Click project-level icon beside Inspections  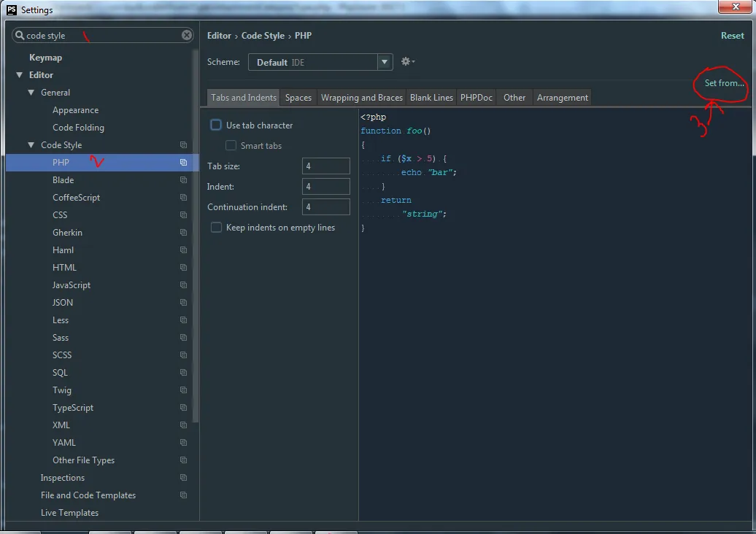(183, 478)
